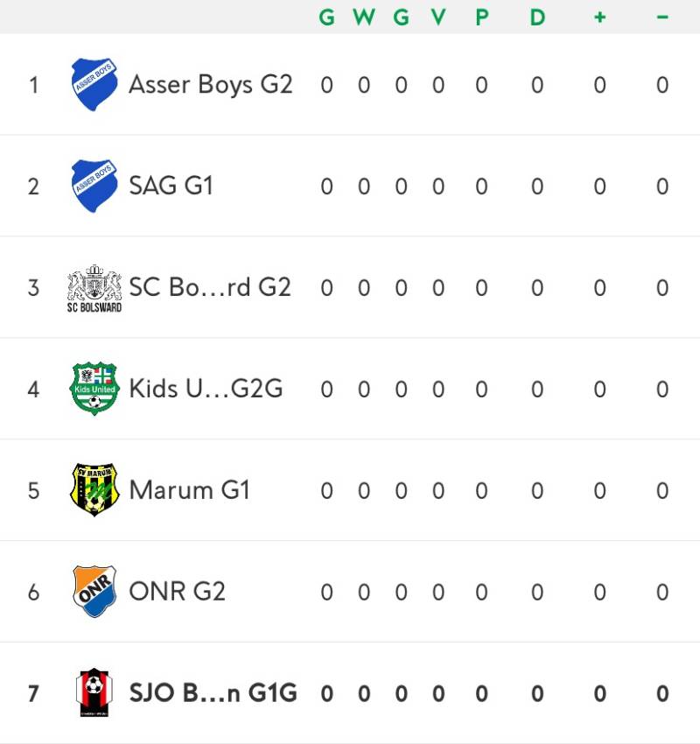Click the club logo beside Asser Boys G2
Viewport: 700px width, 744px height.
pos(94,84)
